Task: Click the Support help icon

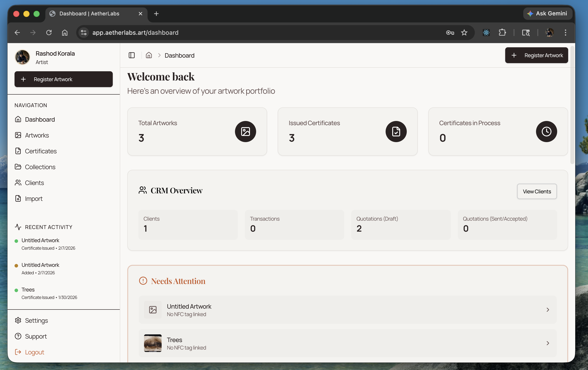Action: point(18,336)
